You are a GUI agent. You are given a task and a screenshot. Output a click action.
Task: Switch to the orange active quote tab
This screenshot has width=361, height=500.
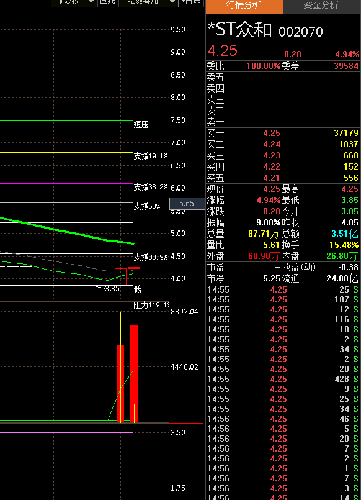pos(244,6)
